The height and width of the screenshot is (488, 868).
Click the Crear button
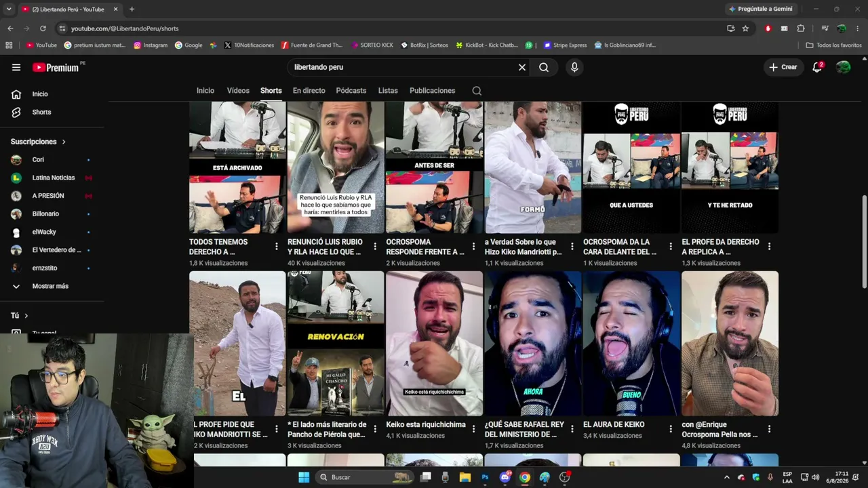pos(783,67)
